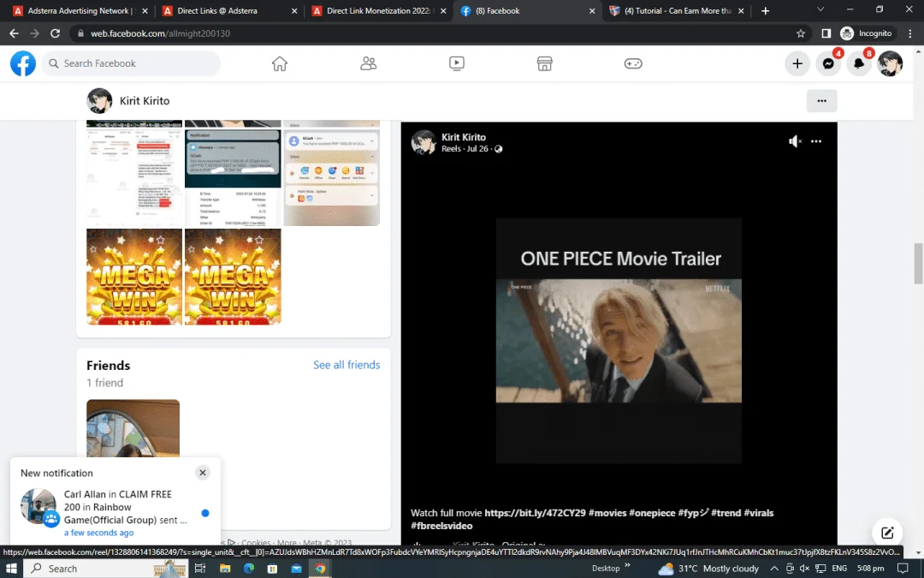Open the GCash notification screenshot photo
Image resolution: width=924 pixels, height=578 pixels.
[233, 177]
